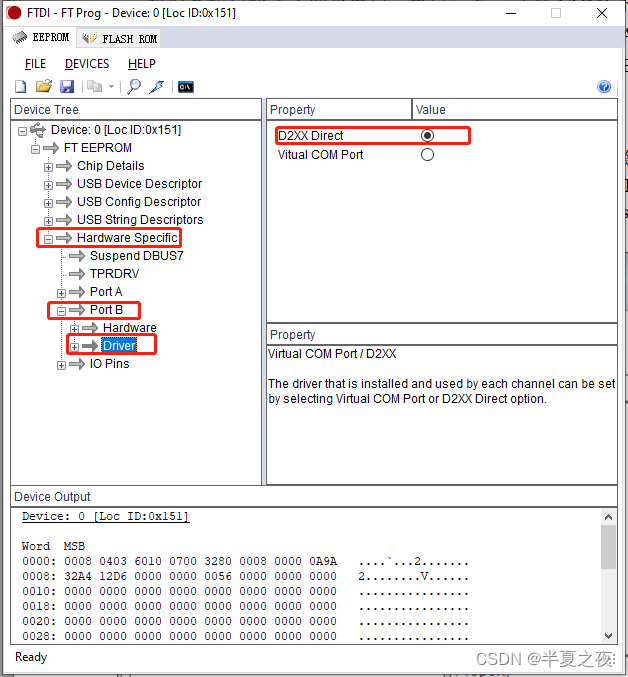Select the TPRDRV tree item
The height and width of the screenshot is (677, 628).
tap(114, 274)
